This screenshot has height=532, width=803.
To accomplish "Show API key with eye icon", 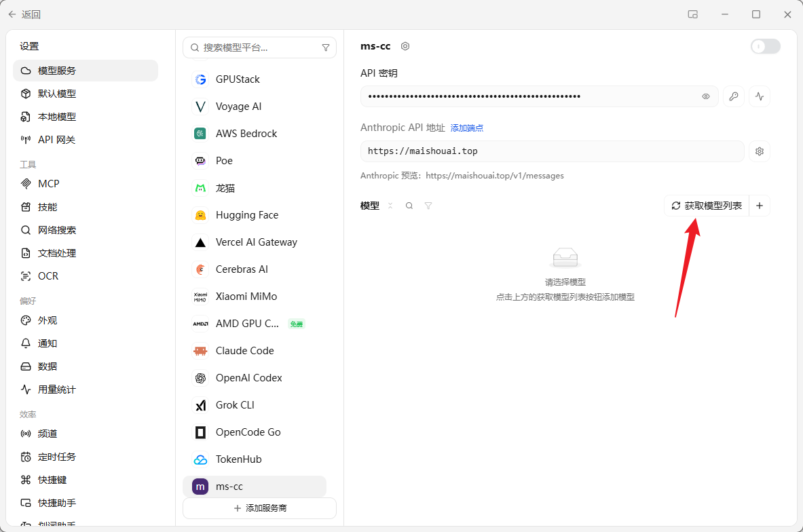I will pyautogui.click(x=706, y=96).
